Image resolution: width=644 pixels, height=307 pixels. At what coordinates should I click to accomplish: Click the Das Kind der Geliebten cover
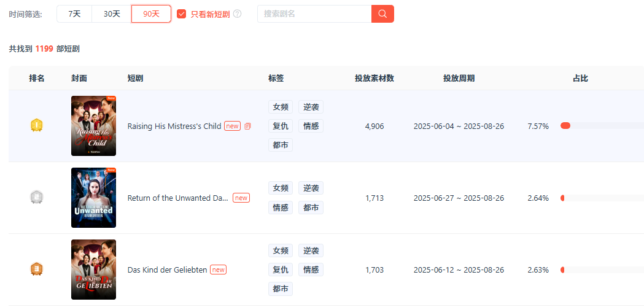(93, 270)
